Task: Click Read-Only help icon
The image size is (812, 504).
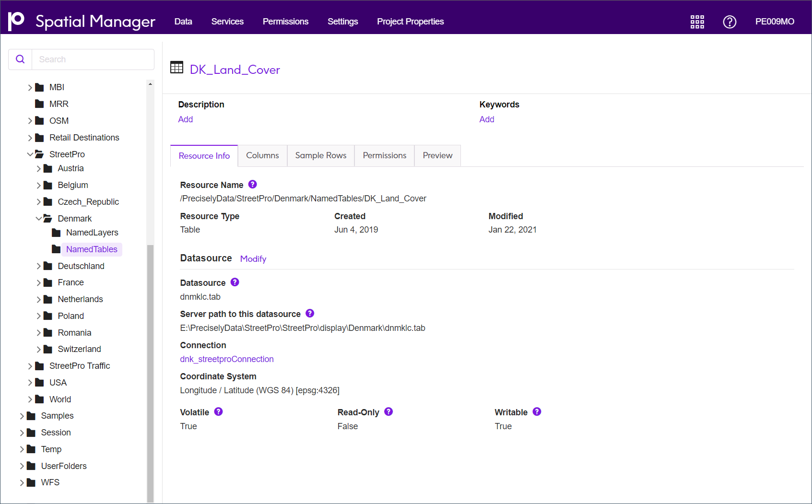Action: click(x=388, y=411)
